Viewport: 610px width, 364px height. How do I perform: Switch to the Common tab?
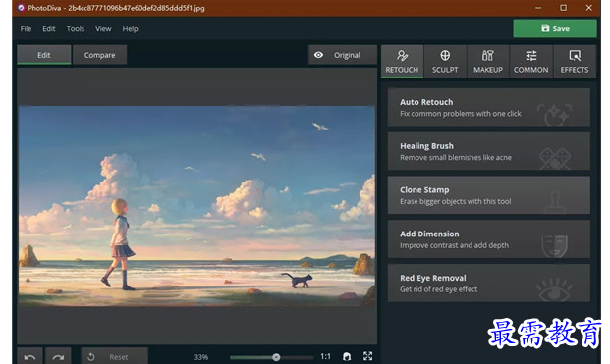coord(530,62)
